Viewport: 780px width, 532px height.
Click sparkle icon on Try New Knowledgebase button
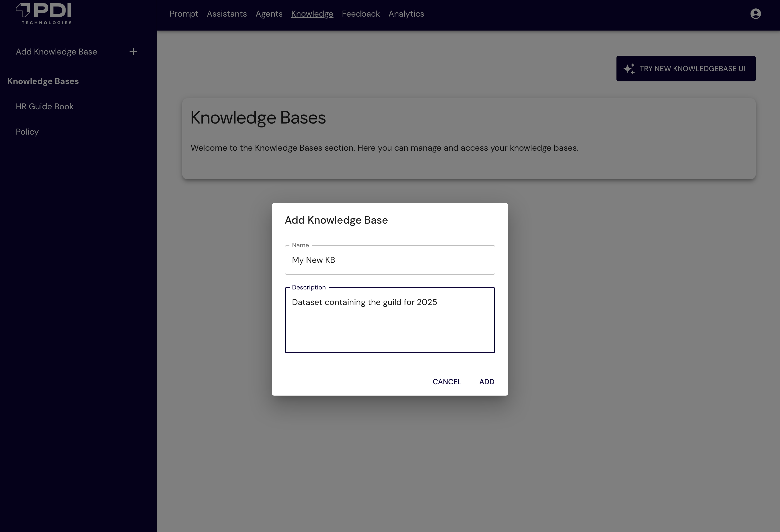(629, 68)
